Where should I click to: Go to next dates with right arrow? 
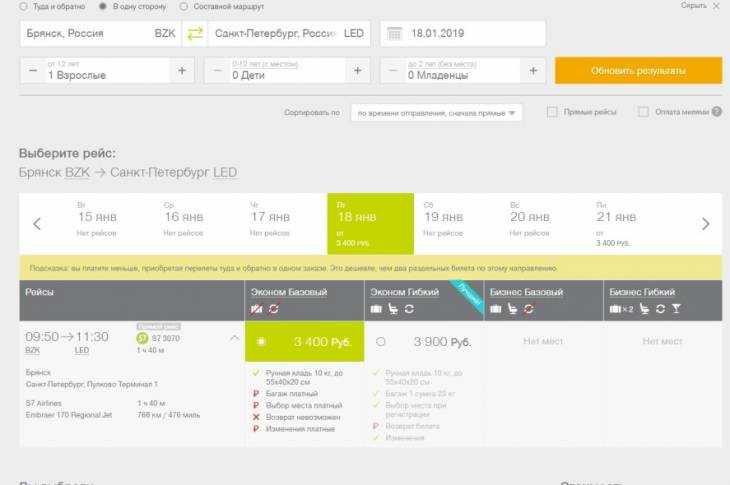705,224
